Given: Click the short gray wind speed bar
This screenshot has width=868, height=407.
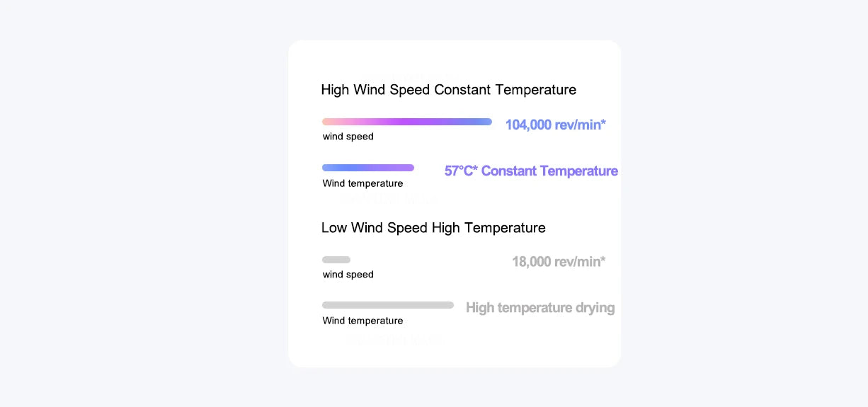Looking at the screenshot, I should tap(336, 260).
